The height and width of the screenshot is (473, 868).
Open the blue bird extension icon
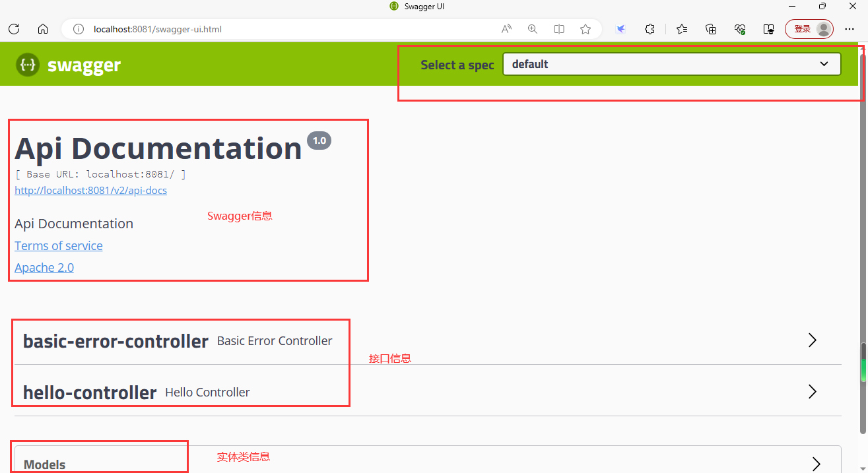click(620, 29)
